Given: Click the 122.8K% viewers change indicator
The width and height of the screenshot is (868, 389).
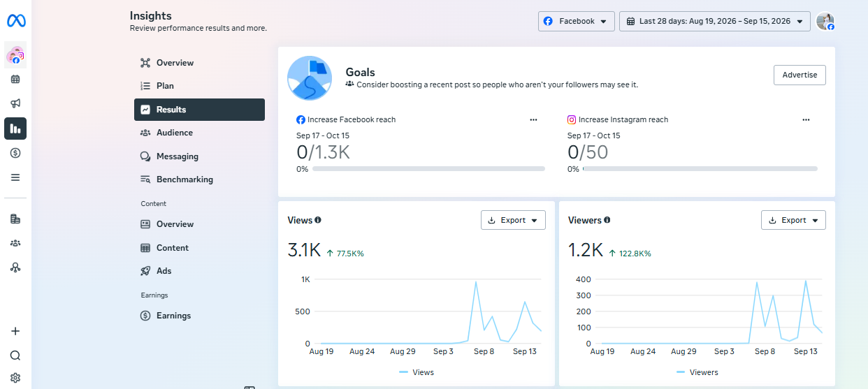Looking at the screenshot, I should 630,254.
